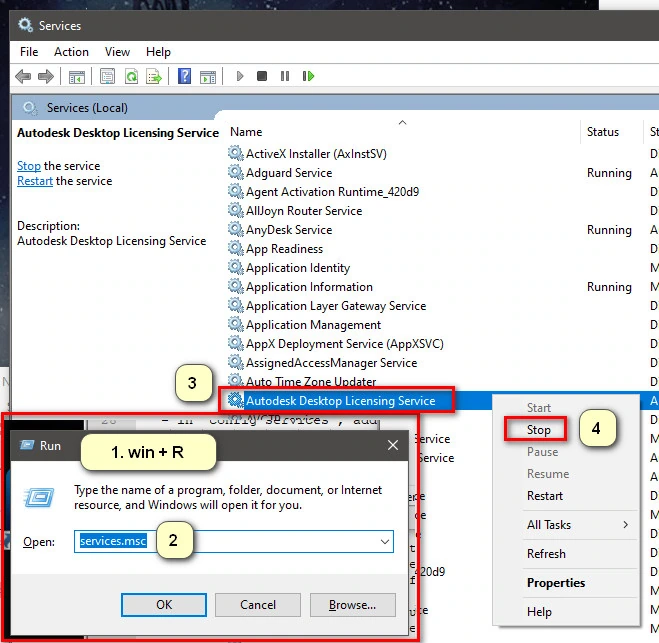Click the Run program icon in dialog body
Viewport: 659px width, 643px height.
40,498
